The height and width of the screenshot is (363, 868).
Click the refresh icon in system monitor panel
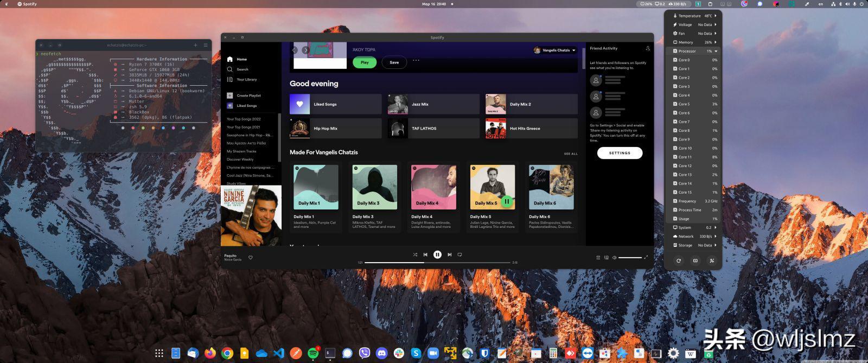click(678, 261)
